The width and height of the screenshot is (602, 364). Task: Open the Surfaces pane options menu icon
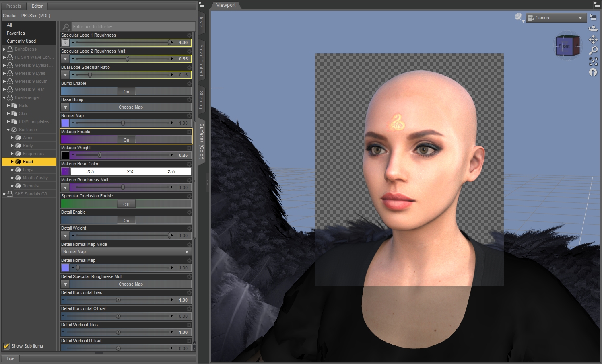pyautogui.click(x=202, y=4)
